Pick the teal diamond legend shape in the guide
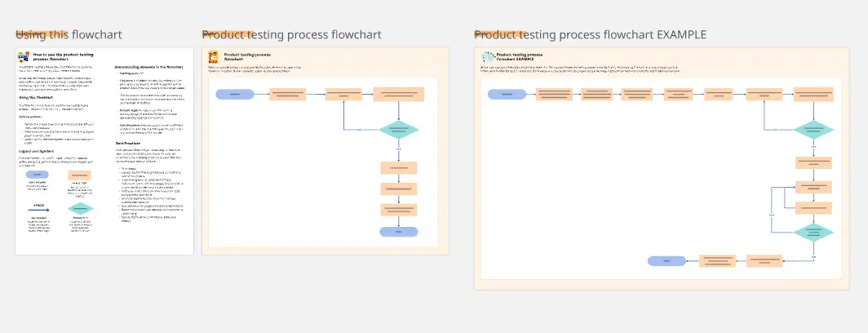Screen dimensions: 868x333 [x=80, y=208]
